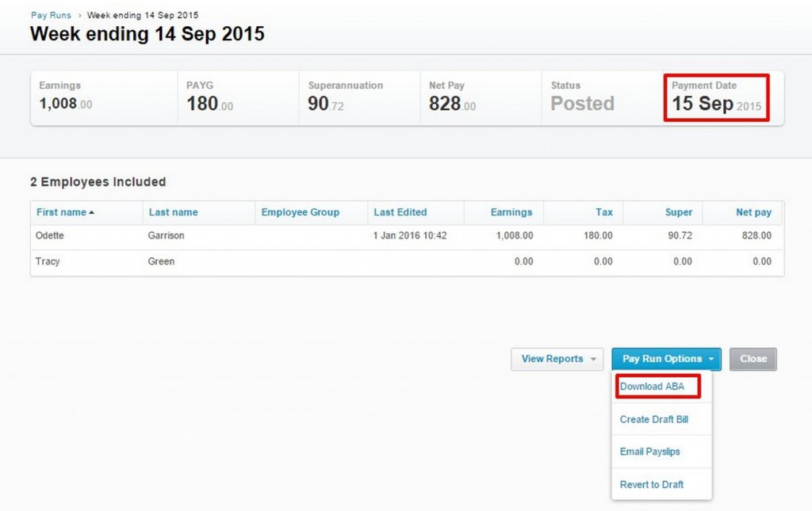Image resolution: width=812 pixels, height=511 pixels.
Task: Select the Posted status indicator
Action: click(582, 103)
